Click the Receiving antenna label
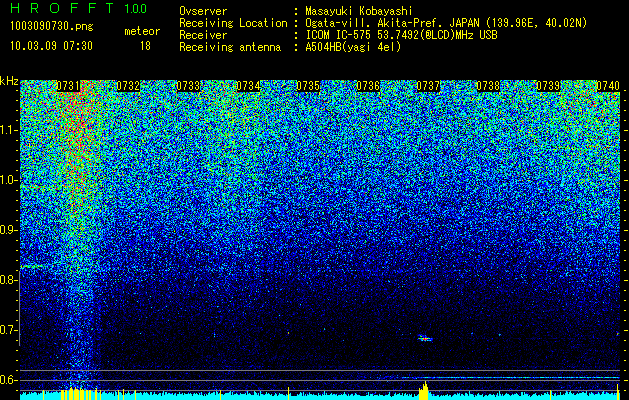Viewport: 629px width, 400px height. coord(230,47)
